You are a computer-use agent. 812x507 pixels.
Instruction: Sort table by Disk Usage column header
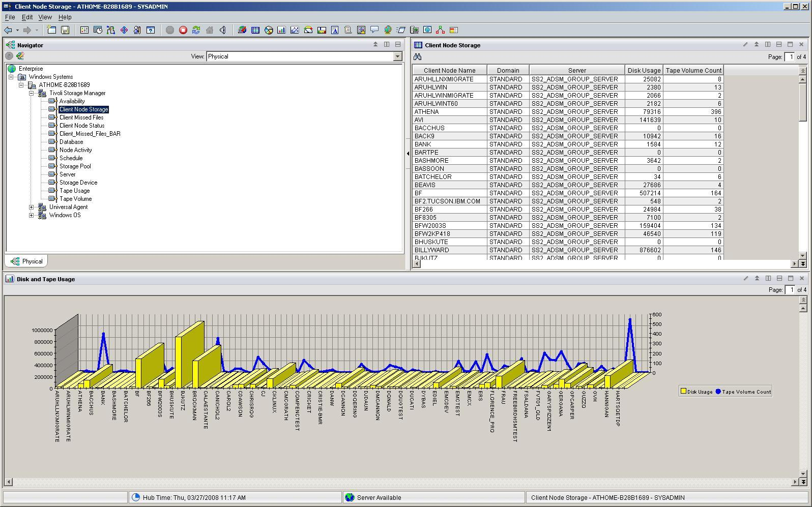pos(644,70)
